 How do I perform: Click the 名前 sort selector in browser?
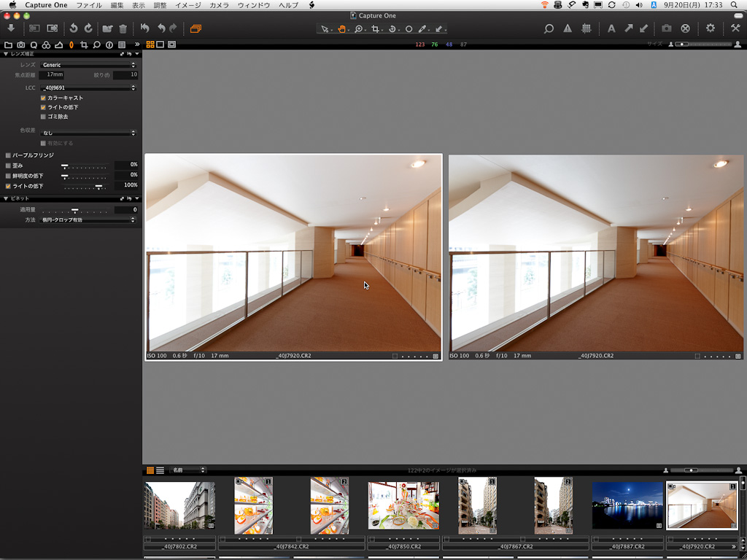pyautogui.click(x=187, y=470)
